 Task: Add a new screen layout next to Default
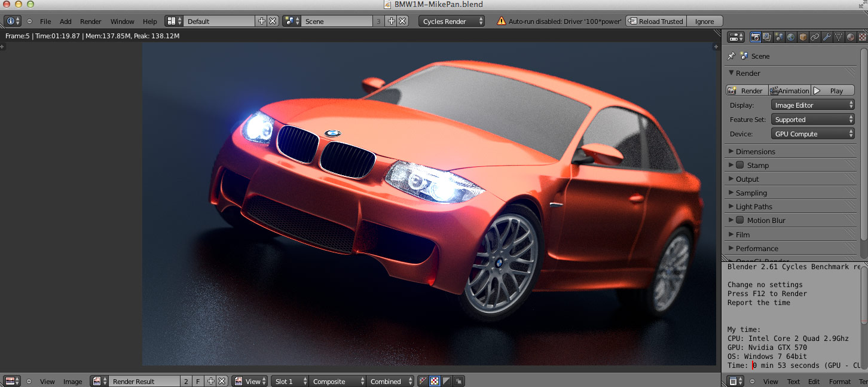(x=261, y=21)
